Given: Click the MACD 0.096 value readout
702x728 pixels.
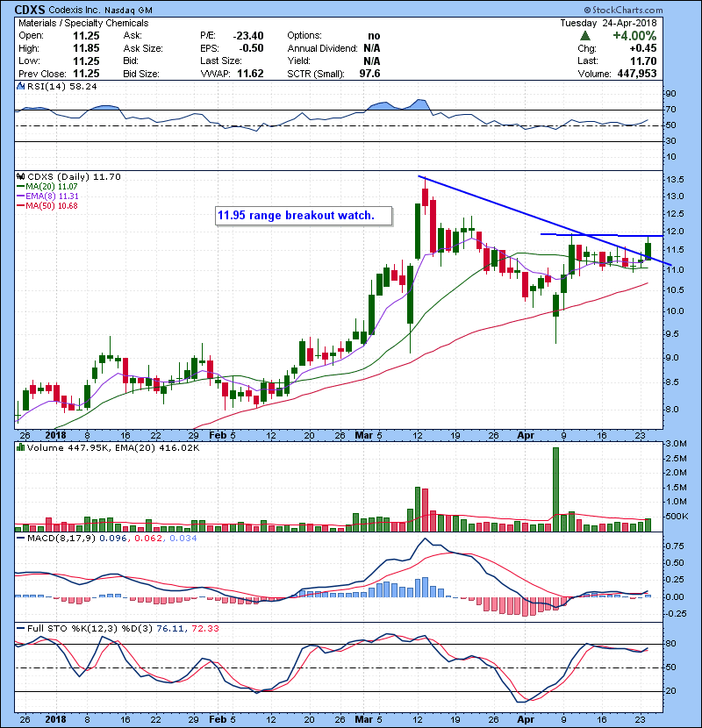Looking at the screenshot, I should (113, 539).
